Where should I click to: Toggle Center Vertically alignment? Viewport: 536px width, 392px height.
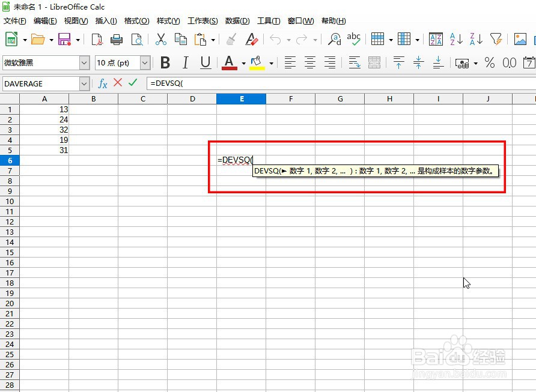[418, 63]
